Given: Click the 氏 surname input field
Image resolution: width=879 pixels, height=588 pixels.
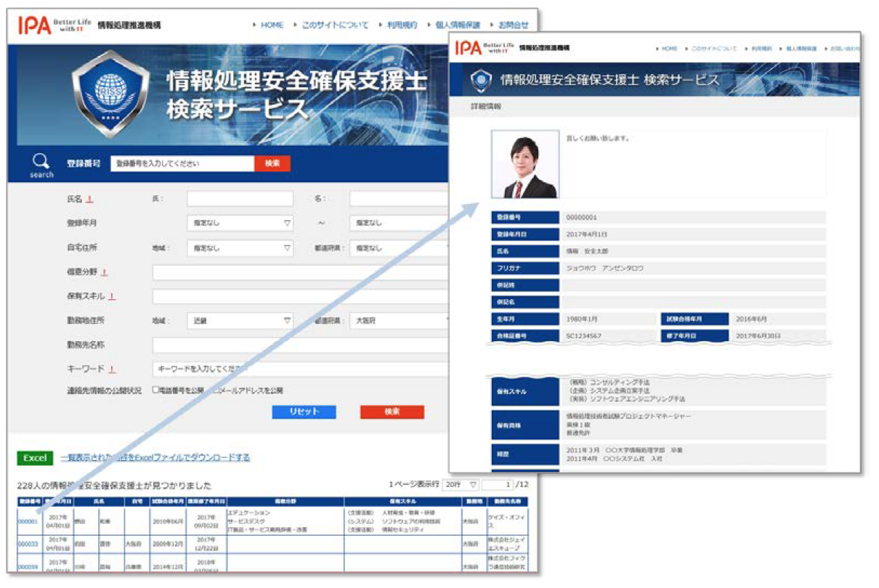Looking at the screenshot, I should click(240, 199).
